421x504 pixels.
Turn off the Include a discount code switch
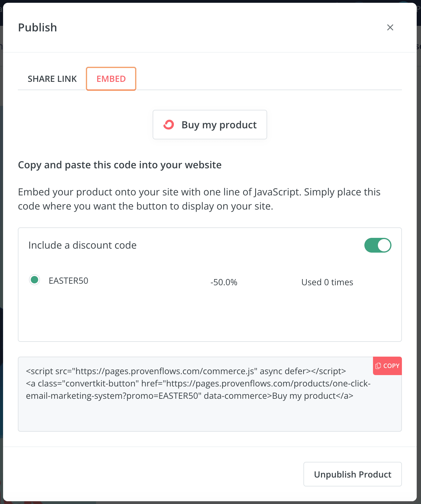pyautogui.click(x=378, y=245)
